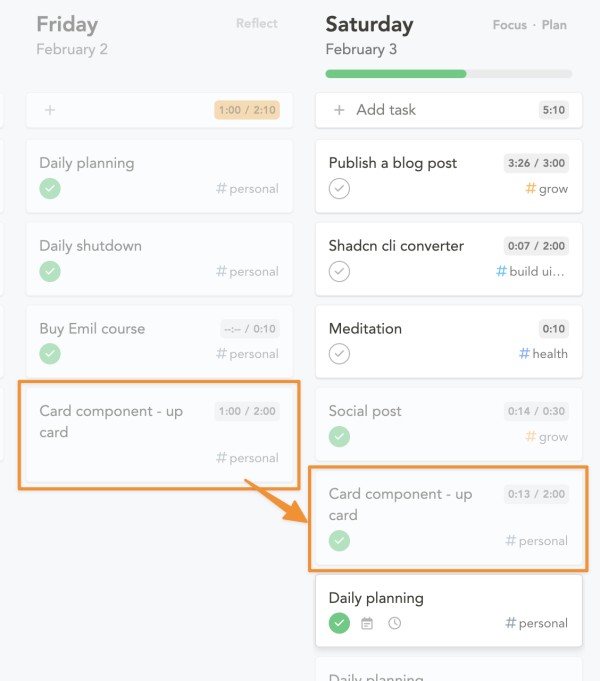Switch to Focus mode for Saturday
Screen dimensions: 600x681
pyautogui.click(x=510, y=25)
